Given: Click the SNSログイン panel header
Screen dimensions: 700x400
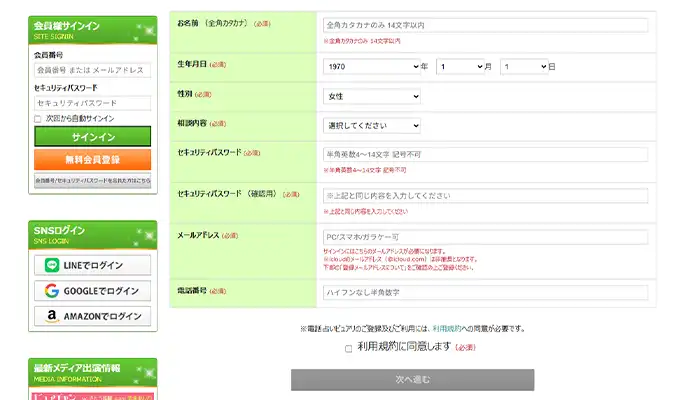Looking at the screenshot, I should coord(92,235).
